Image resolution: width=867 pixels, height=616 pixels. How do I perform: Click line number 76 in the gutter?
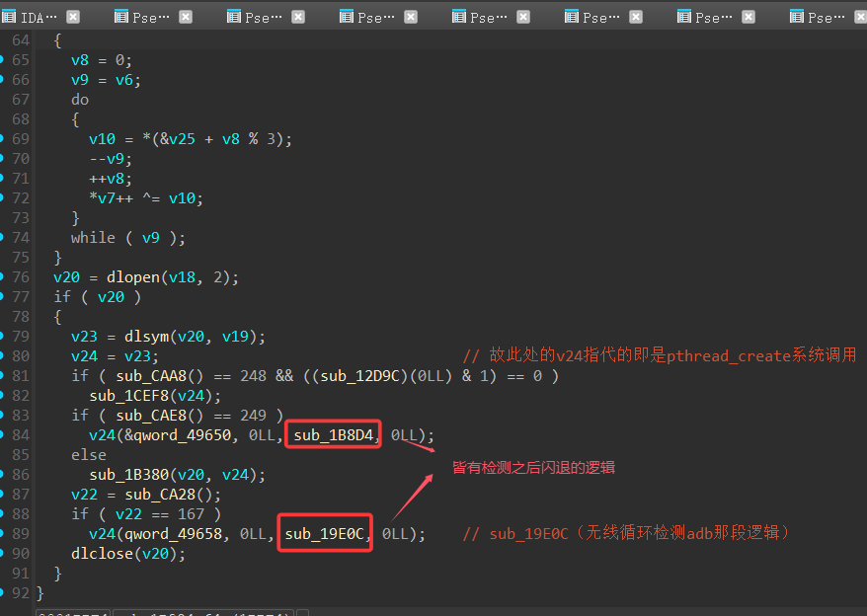point(21,277)
